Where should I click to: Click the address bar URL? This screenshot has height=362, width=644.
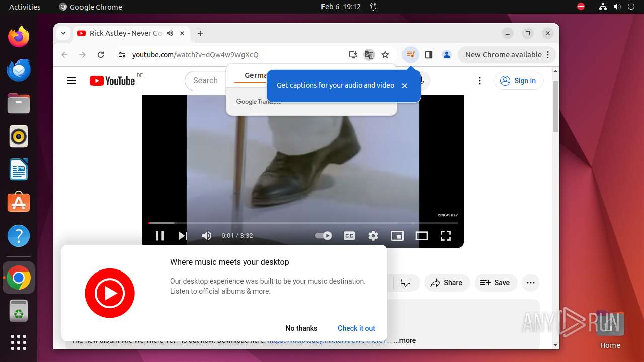point(195,55)
